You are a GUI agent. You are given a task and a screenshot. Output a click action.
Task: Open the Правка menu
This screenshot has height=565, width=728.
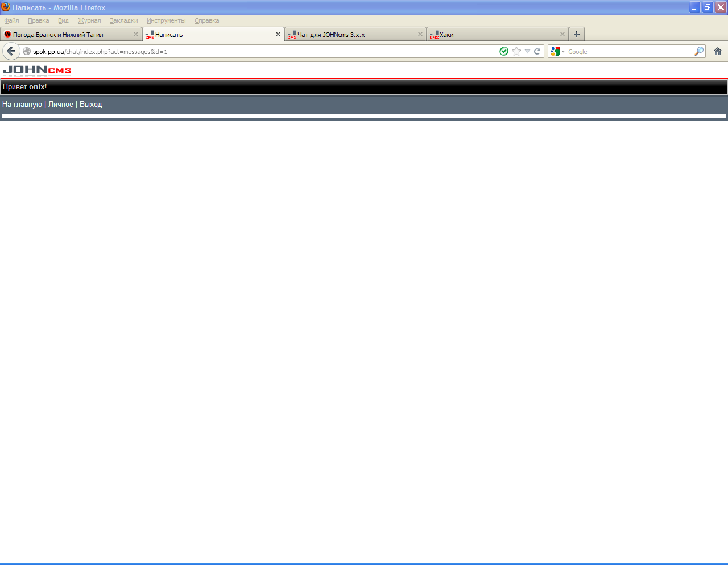click(38, 20)
